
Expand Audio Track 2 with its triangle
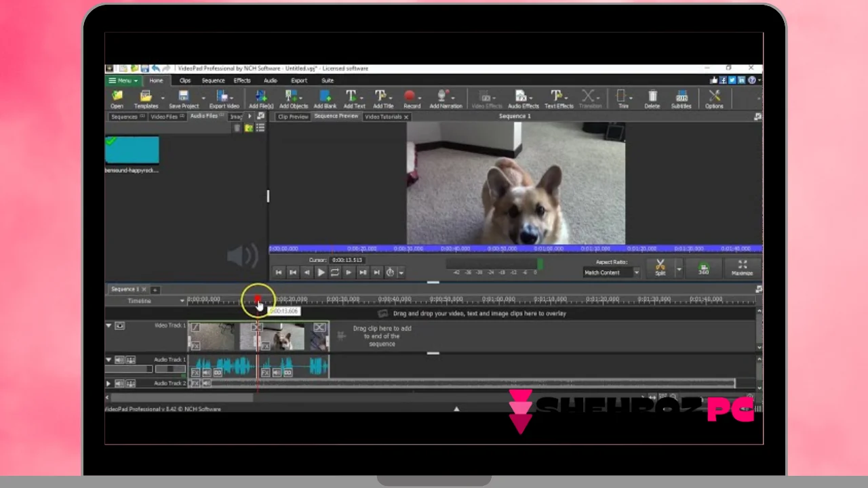click(x=108, y=384)
